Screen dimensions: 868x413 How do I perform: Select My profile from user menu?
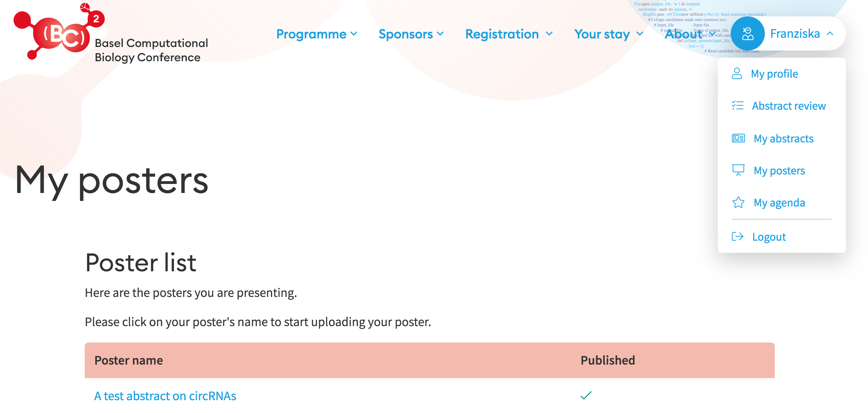[774, 74]
